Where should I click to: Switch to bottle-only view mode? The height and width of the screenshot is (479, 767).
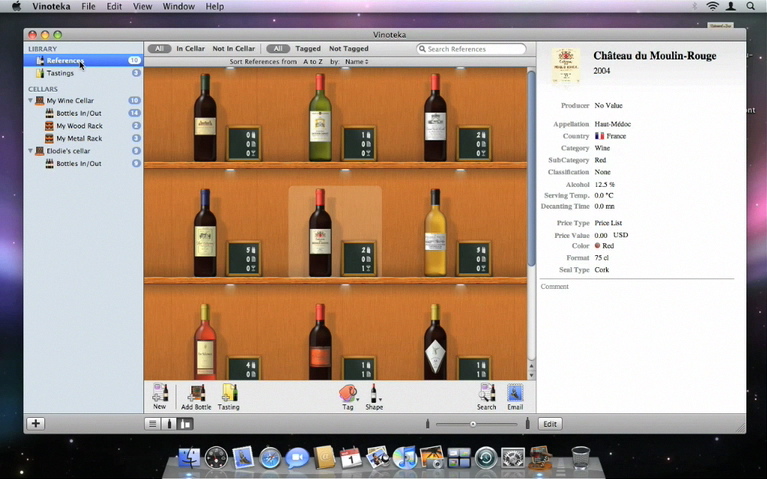169,424
